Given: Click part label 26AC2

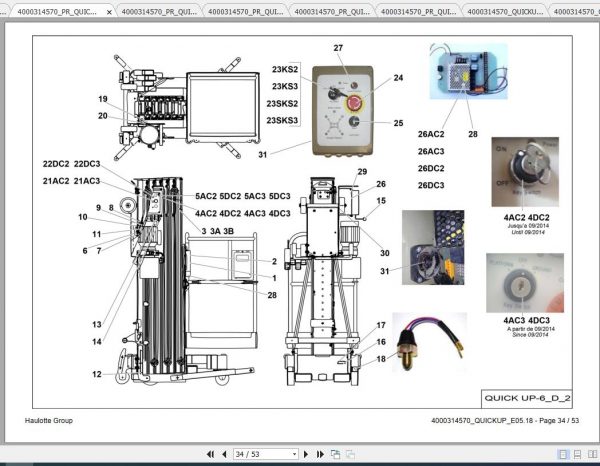Looking at the screenshot, I should click(x=431, y=134).
